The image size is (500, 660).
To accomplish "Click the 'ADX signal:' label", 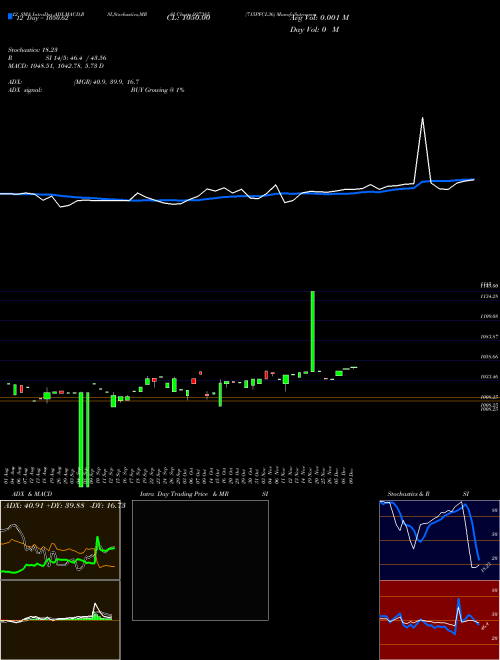I will (25, 90).
